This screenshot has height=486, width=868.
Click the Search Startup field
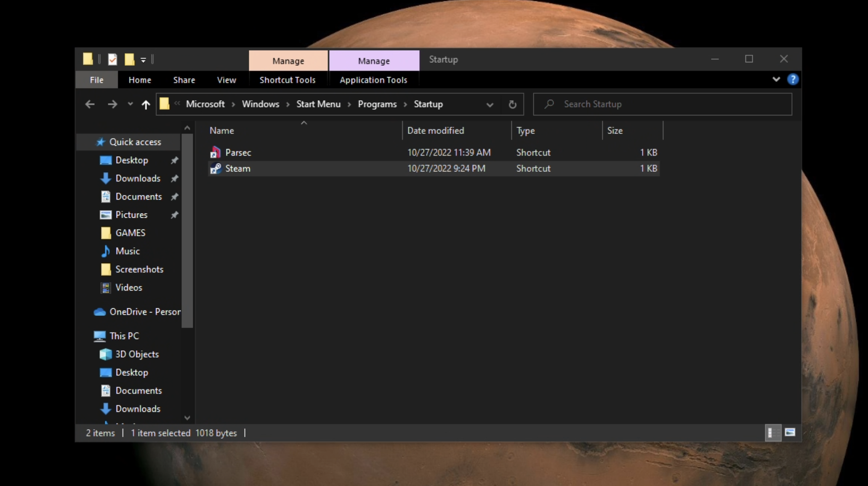(x=662, y=104)
